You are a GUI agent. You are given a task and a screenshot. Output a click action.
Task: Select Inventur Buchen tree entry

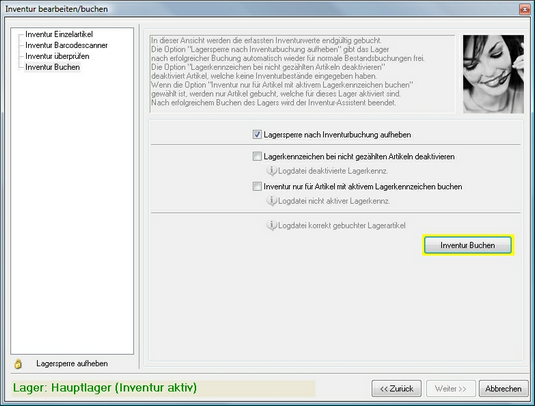click(53, 67)
